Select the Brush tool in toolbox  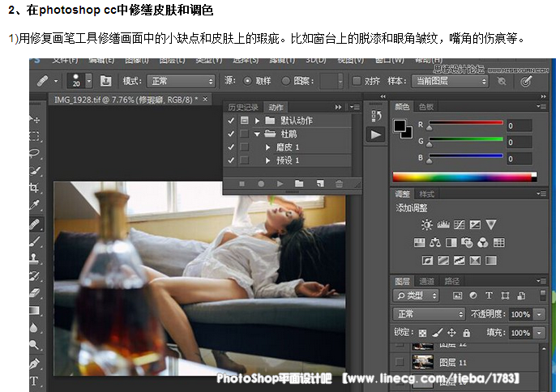click(x=35, y=241)
